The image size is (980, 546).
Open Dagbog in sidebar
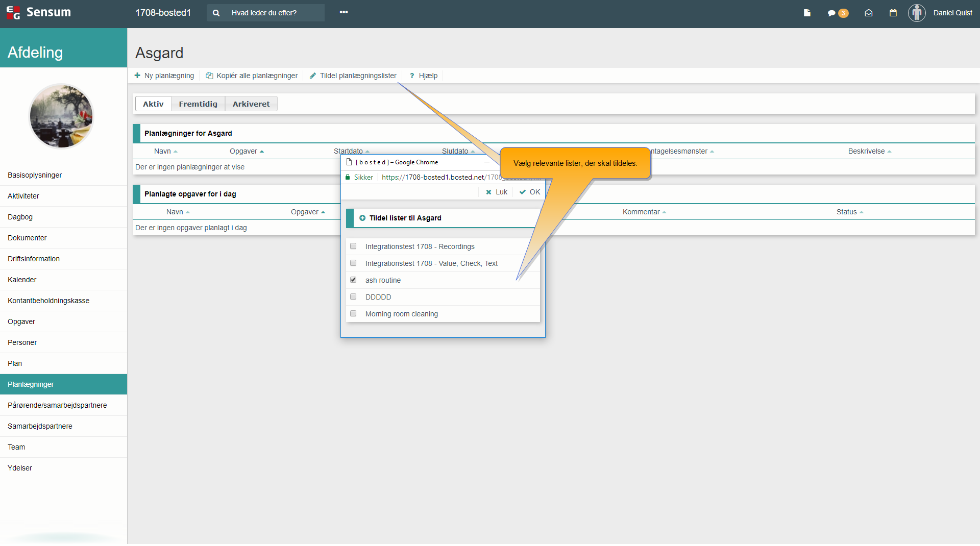click(63, 217)
